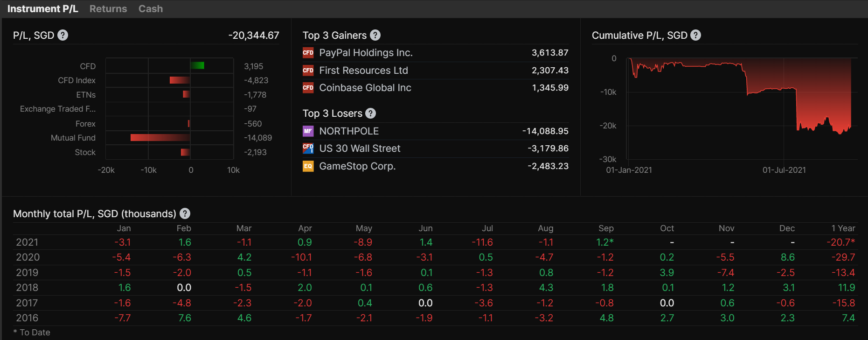
Task: Click help icon beside Cumulative P/L, SGD
Action: pos(695,35)
